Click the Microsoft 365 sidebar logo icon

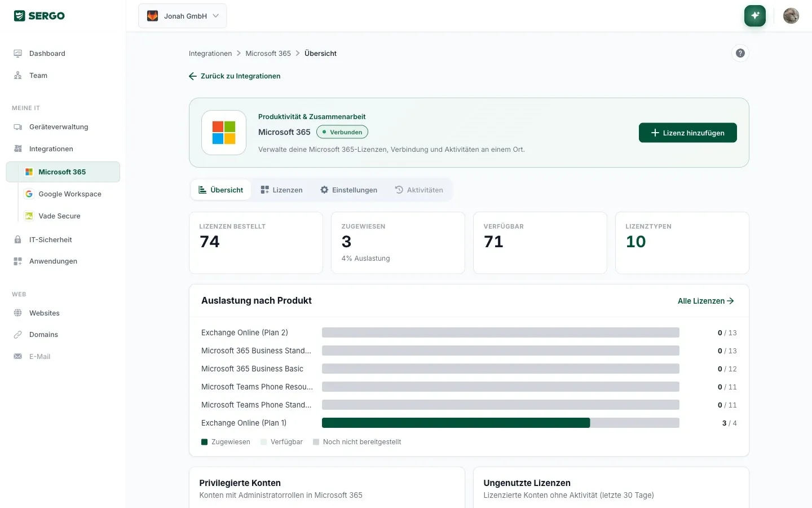[29, 172]
